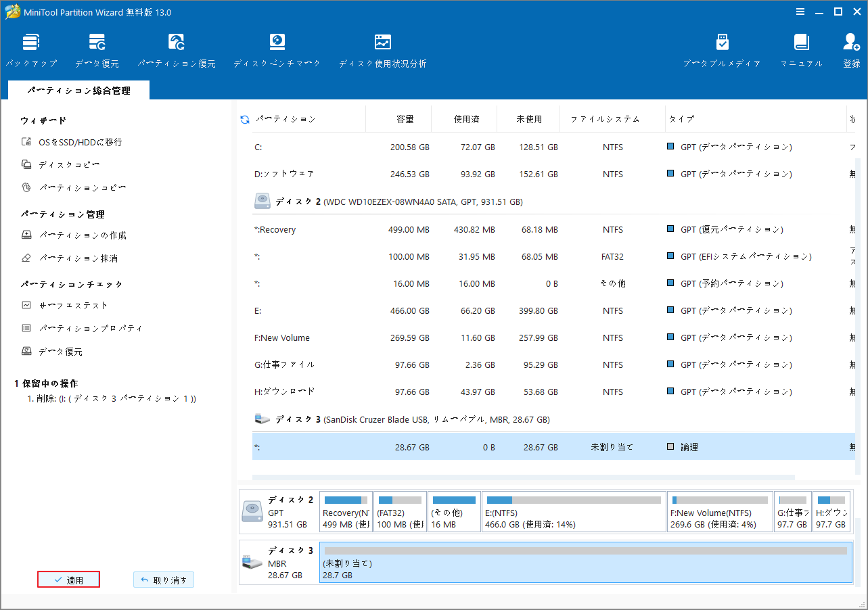Open the hamburger menu at top right
Viewport: 868px width, 610px height.
point(800,11)
